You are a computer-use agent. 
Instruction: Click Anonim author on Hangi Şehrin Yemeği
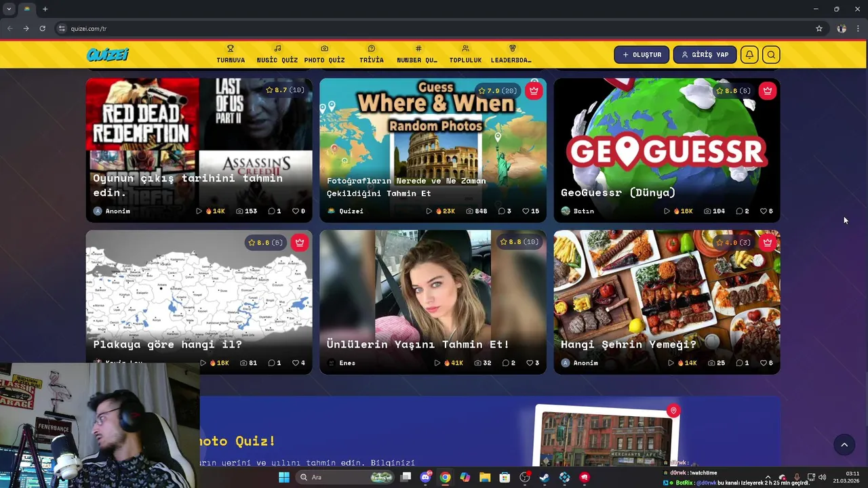click(x=580, y=363)
